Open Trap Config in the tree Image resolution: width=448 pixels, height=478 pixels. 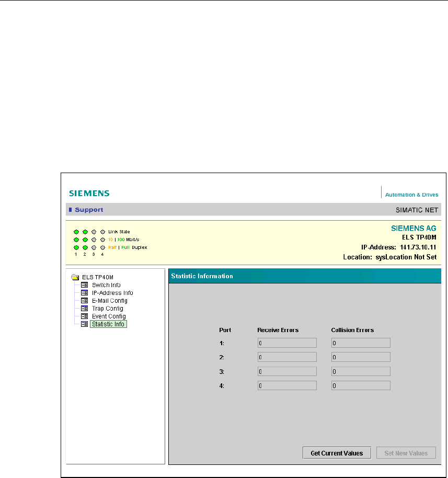[108, 309]
